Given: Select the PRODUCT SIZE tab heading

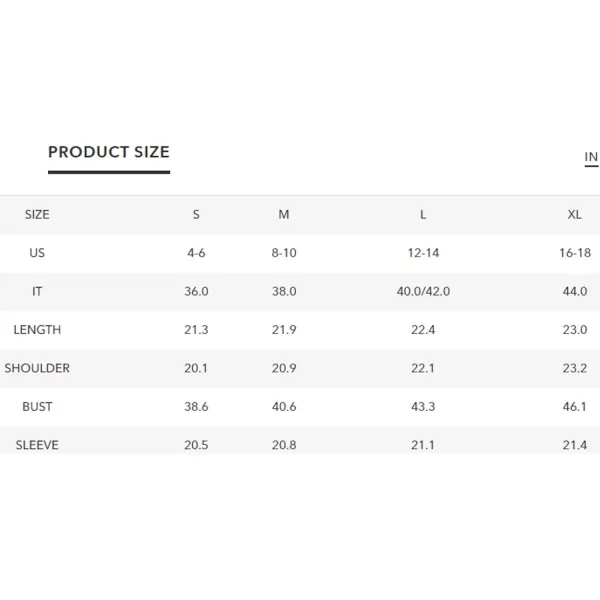Looking at the screenshot, I should coord(109,152).
